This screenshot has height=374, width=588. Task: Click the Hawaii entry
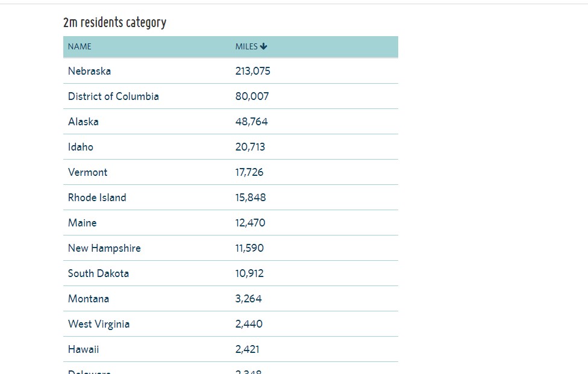pos(83,349)
